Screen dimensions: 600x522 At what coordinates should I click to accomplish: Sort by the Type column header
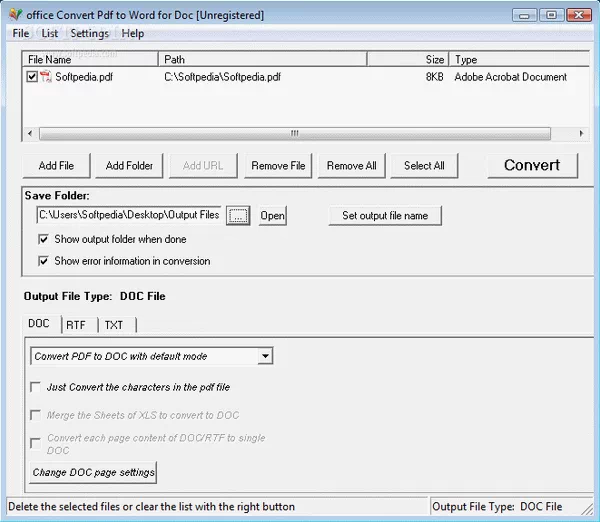pyautogui.click(x=519, y=59)
